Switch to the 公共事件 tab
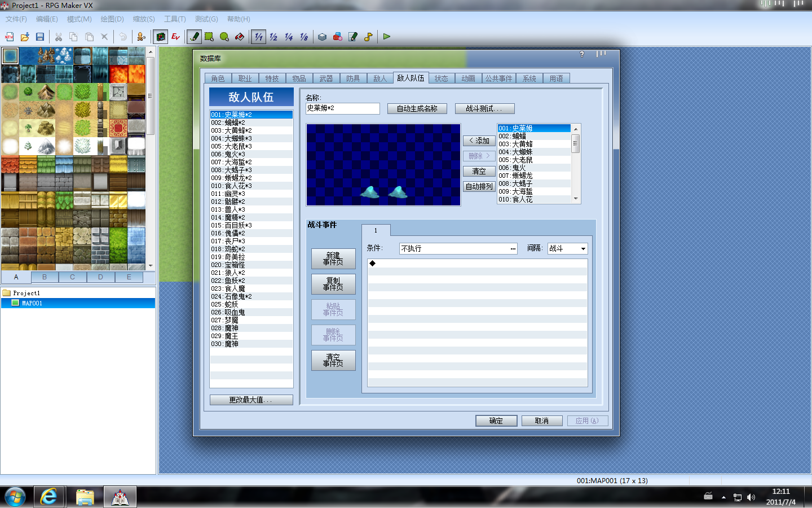The image size is (812, 508). [x=498, y=78]
